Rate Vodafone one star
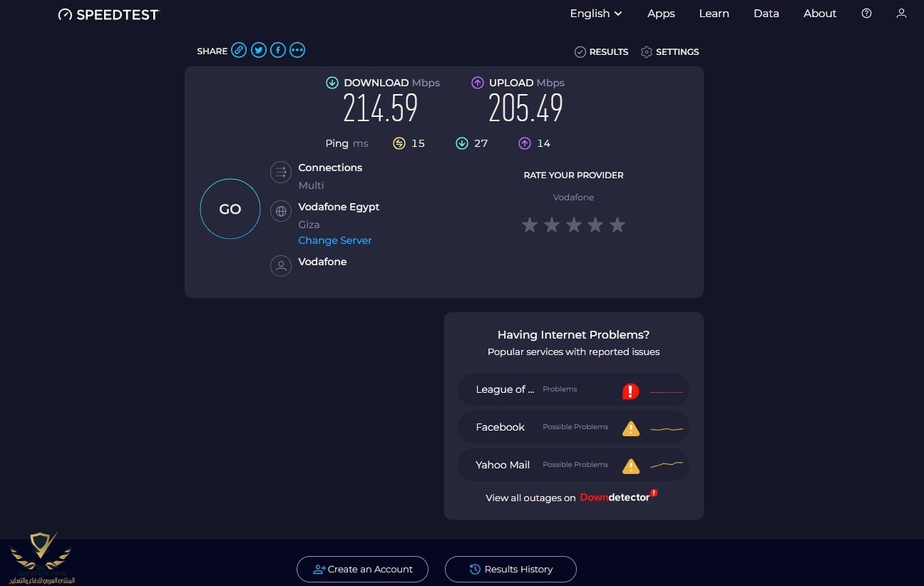This screenshot has width=924, height=586. 530,225
